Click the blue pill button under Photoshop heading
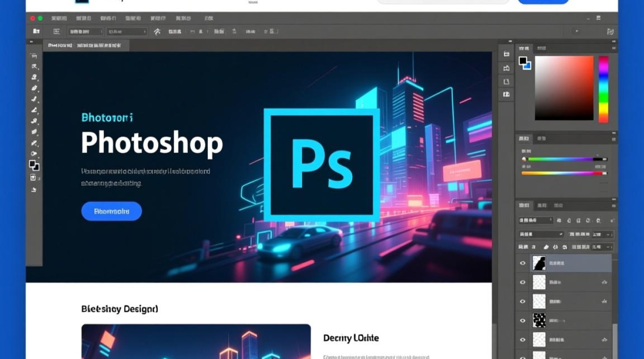644x359 pixels. point(112,211)
